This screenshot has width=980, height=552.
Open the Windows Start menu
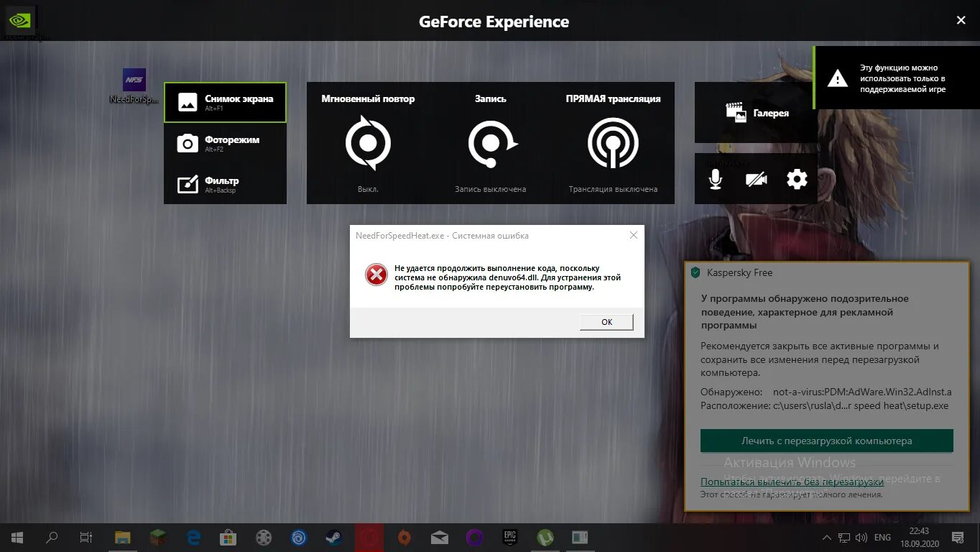[17, 538]
